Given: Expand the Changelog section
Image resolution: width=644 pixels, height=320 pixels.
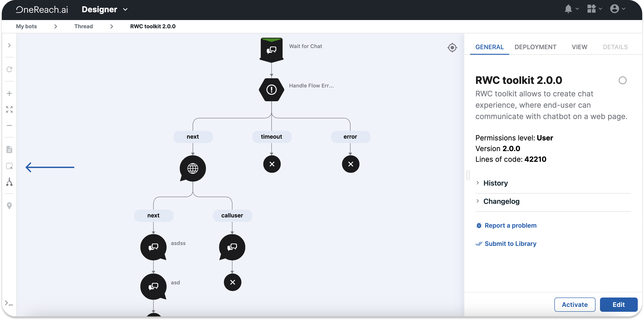Looking at the screenshot, I should [501, 201].
